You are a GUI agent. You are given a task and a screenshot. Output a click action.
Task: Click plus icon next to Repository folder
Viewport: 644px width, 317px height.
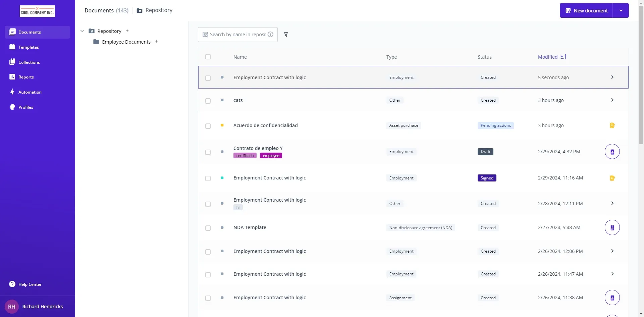[127, 31]
